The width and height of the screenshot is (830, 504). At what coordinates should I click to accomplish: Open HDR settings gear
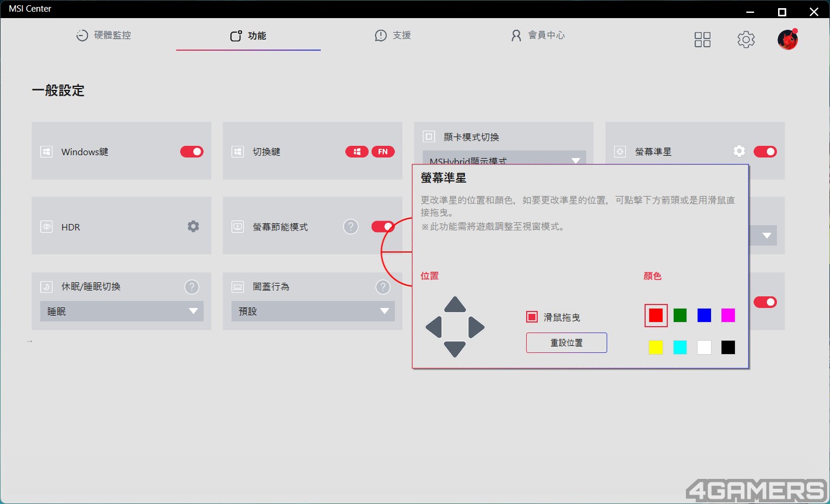pos(193,226)
